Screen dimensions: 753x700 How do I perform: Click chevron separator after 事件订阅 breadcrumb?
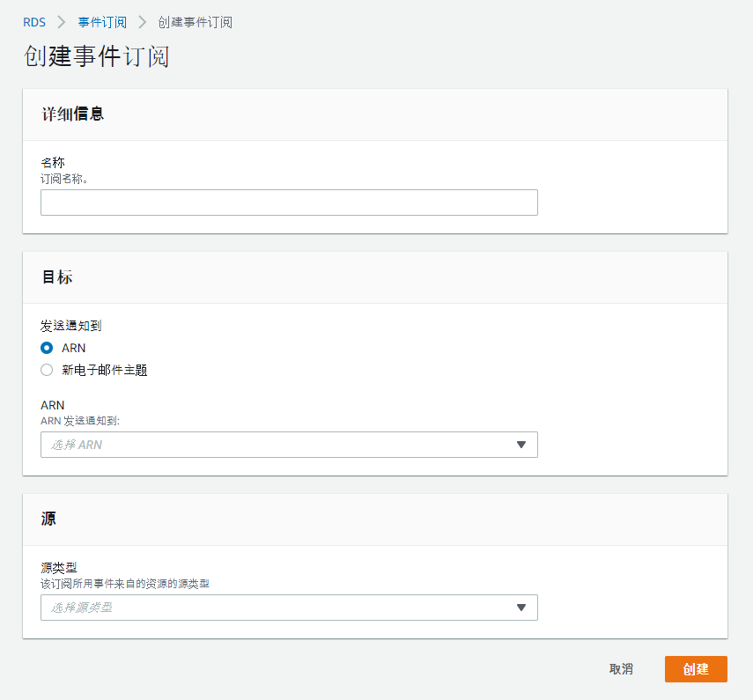[x=142, y=22]
